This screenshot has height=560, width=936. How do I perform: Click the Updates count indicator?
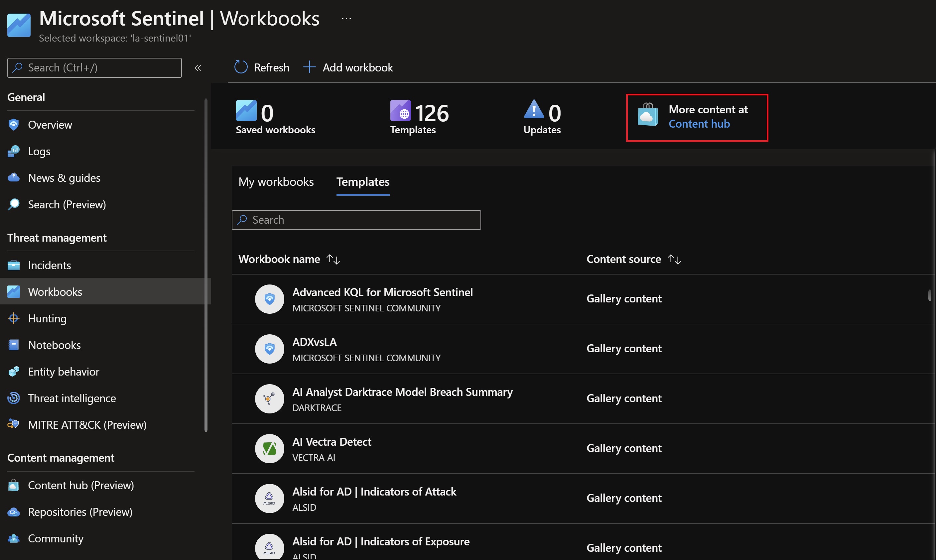[542, 117]
